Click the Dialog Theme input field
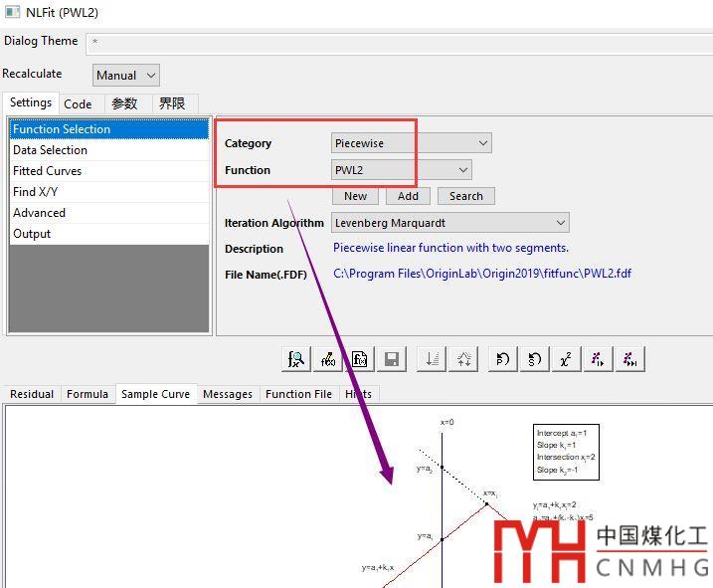 [399, 43]
